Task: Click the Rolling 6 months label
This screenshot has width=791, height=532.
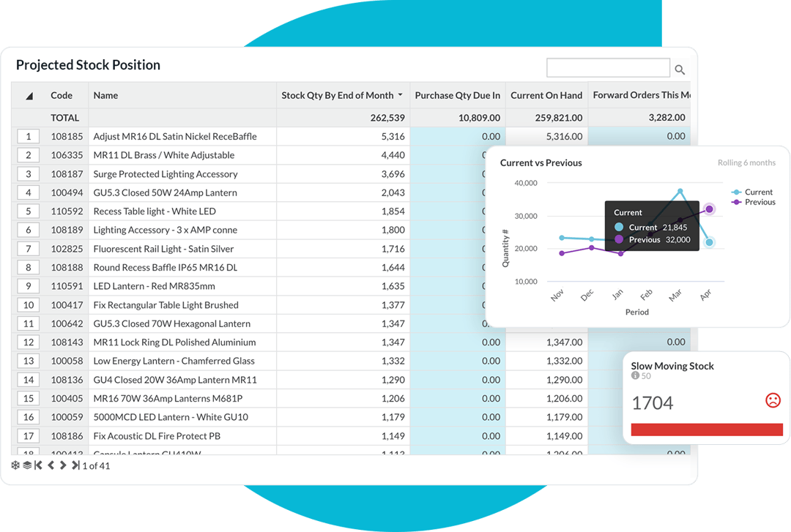Action: point(747,162)
